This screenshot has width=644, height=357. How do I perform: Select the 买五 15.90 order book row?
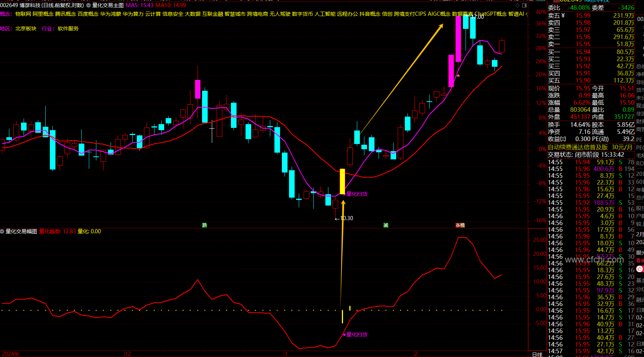click(591, 80)
